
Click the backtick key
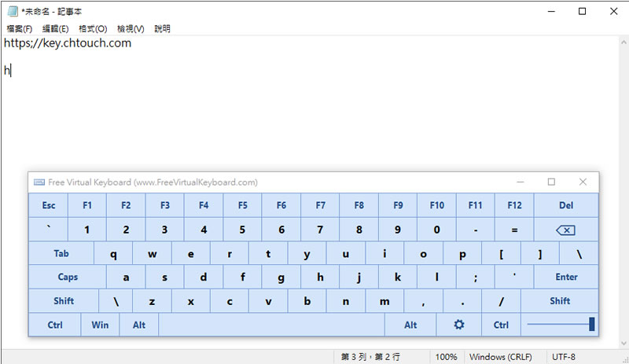click(x=49, y=230)
